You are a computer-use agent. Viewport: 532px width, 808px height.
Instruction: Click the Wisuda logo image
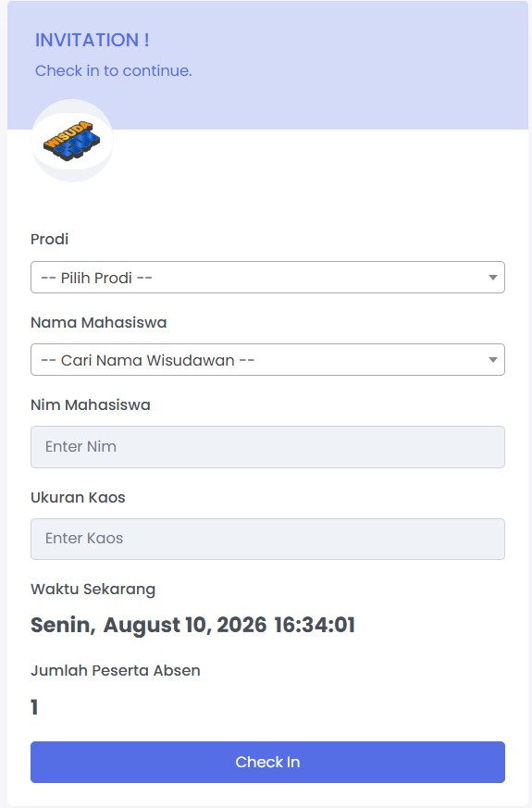click(x=71, y=141)
